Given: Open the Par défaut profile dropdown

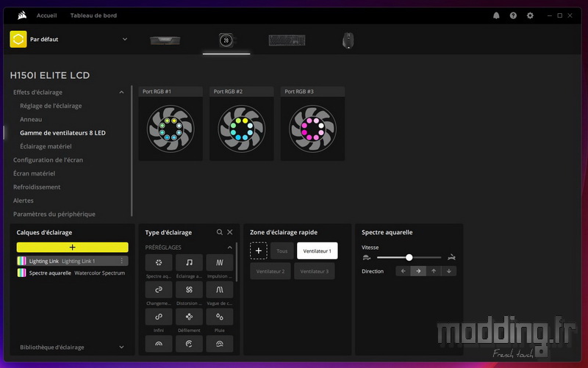Looking at the screenshot, I should pos(124,39).
